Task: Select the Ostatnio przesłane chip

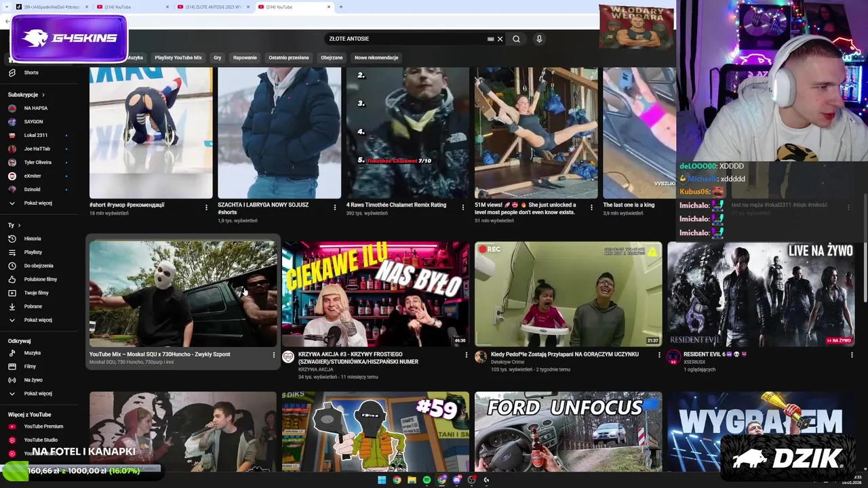Action: (289, 58)
